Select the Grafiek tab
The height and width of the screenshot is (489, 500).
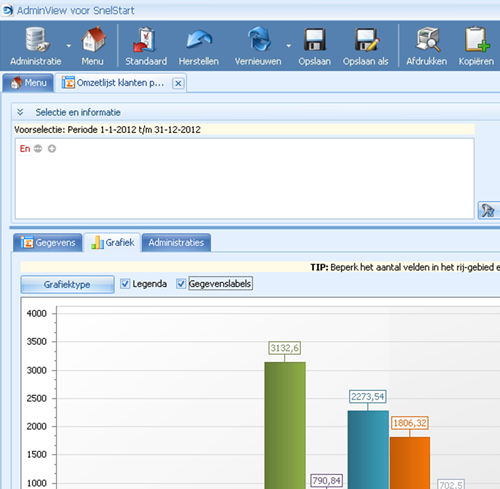[x=113, y=242]
